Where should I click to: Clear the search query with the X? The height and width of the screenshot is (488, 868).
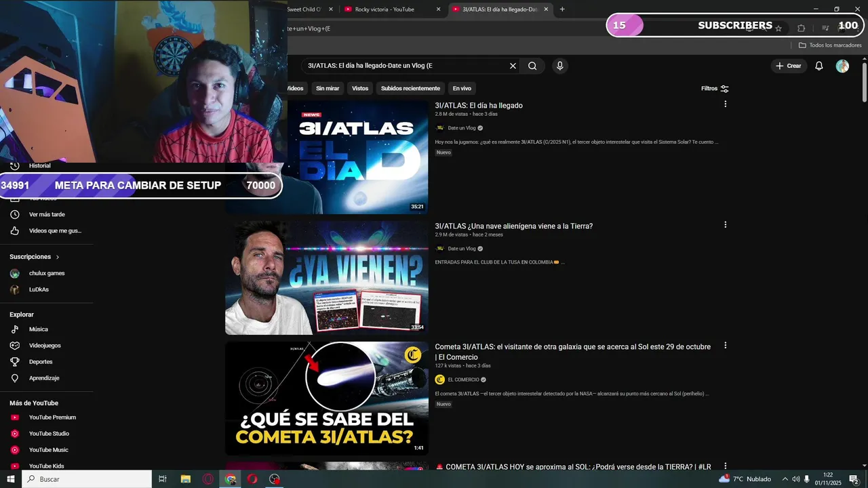513,66
